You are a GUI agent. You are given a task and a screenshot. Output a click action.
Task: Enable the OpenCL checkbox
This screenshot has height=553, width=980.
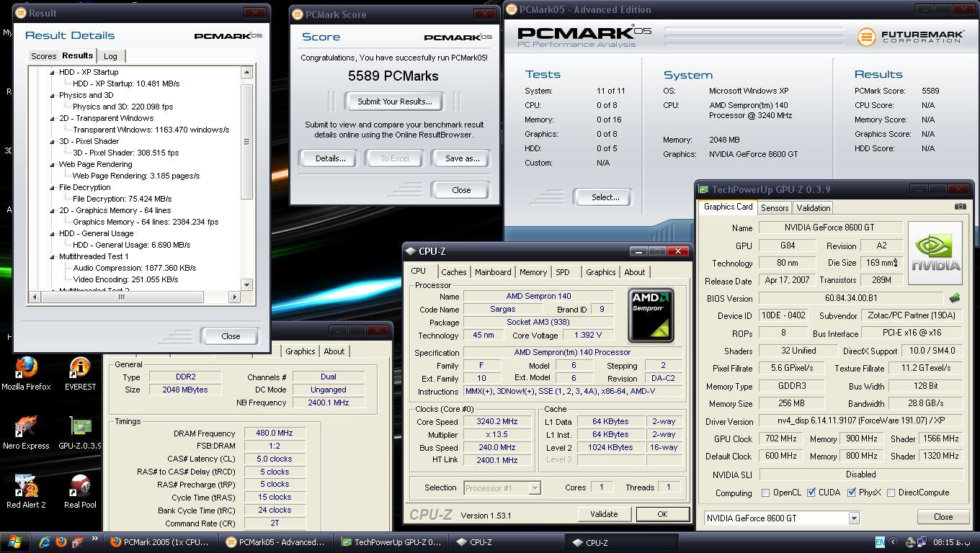click(765, 493)
